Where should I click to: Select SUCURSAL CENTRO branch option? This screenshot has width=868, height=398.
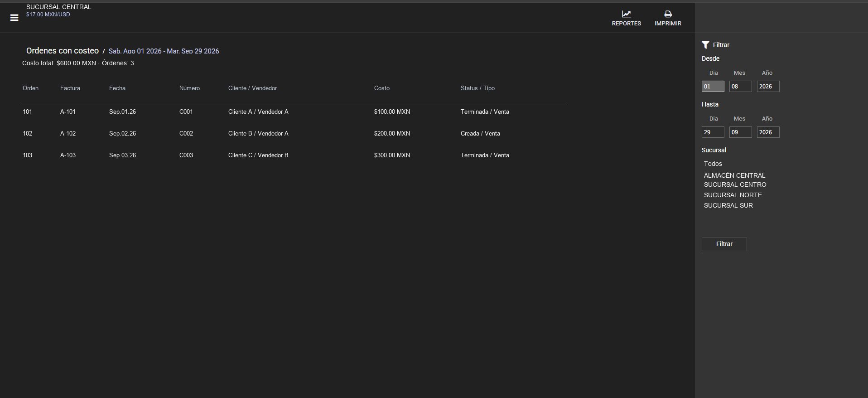click(735, 184)
